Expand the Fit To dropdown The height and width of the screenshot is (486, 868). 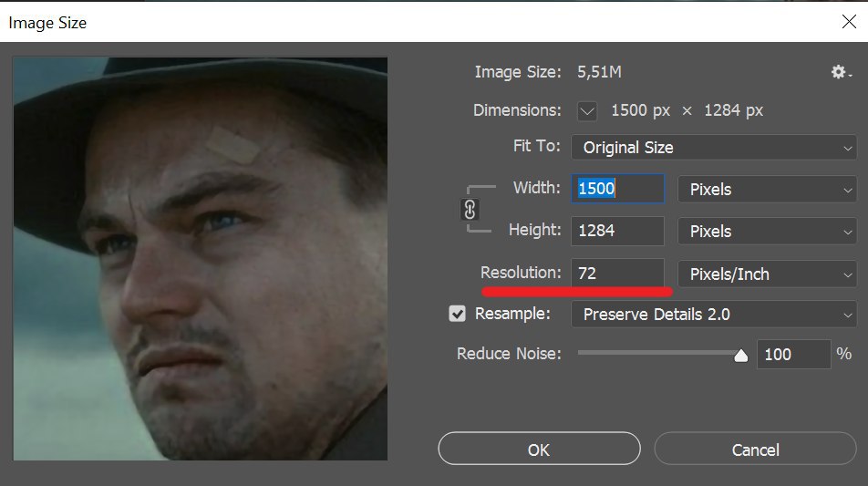tap(714, 147)
